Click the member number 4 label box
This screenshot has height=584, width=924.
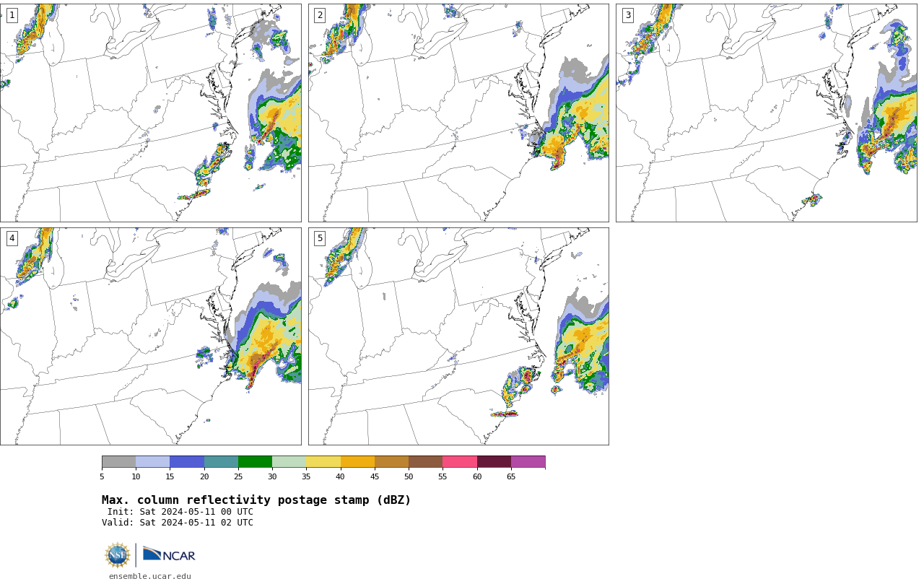pos(12,238)
